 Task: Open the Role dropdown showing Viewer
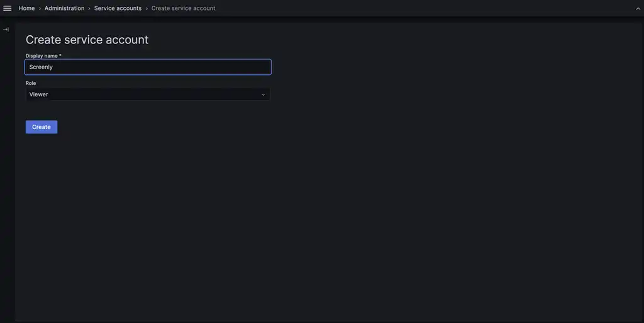[148, 94]
